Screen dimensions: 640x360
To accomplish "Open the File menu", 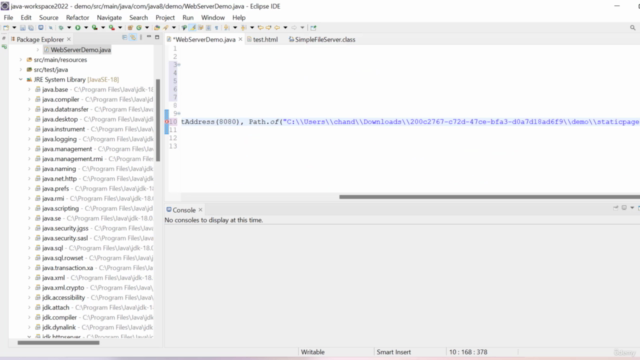I will click(x=8, y=18).
